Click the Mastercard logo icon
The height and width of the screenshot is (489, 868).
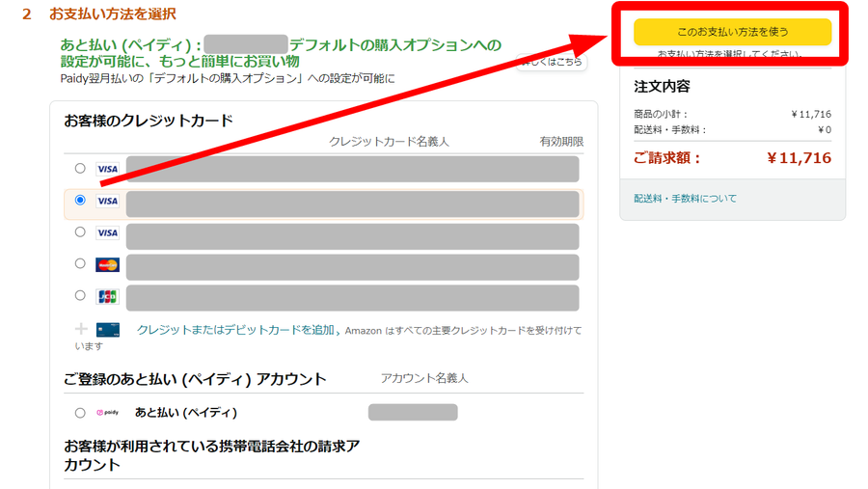tap(107, 264)
